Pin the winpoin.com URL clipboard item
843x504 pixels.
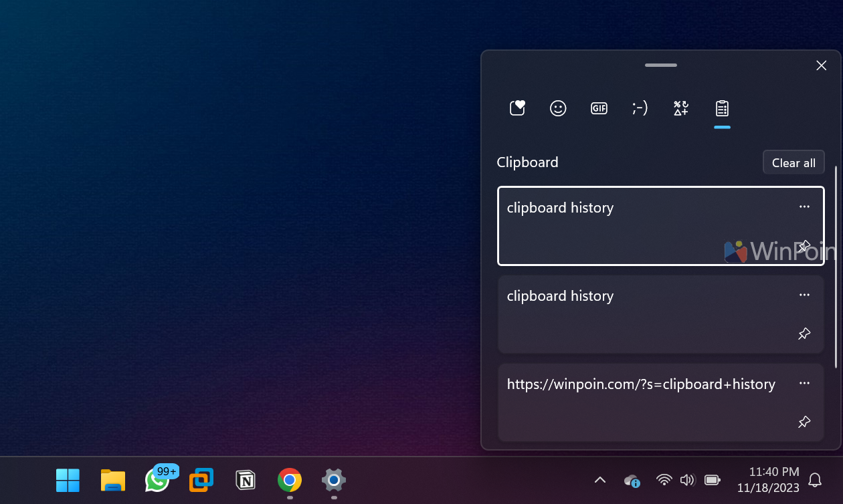click(x=804, y=422)
